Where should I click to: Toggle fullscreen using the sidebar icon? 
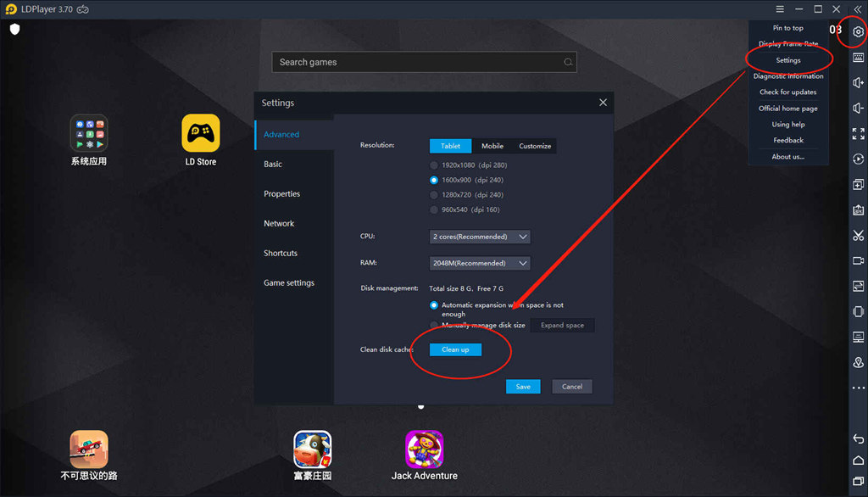click(x=858, y=134)
